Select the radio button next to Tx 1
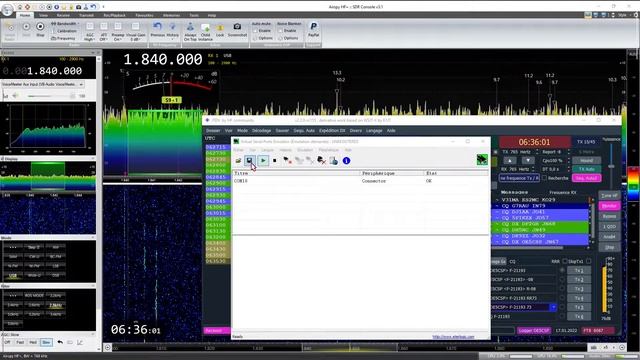This screenshot has height=360, width=640. click(562, 270)
